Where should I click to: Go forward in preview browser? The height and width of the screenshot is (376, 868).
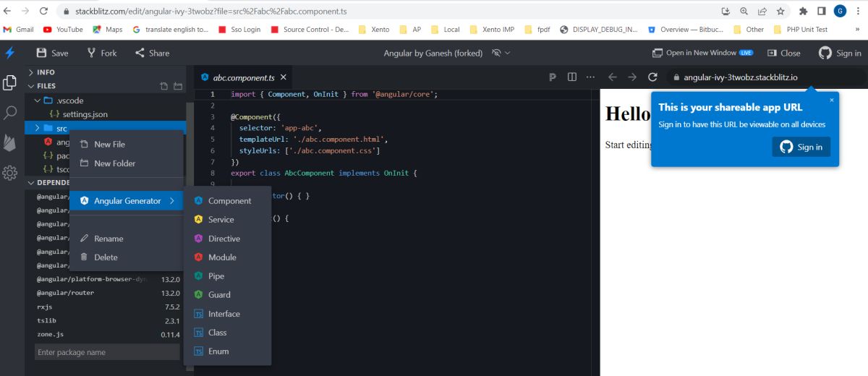(x=632, y=77)
